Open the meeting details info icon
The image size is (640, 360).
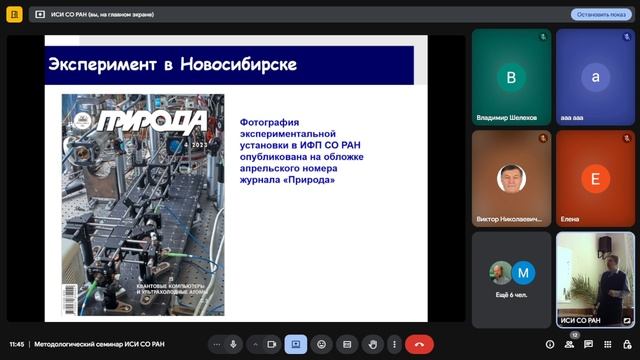click(550, 344)
